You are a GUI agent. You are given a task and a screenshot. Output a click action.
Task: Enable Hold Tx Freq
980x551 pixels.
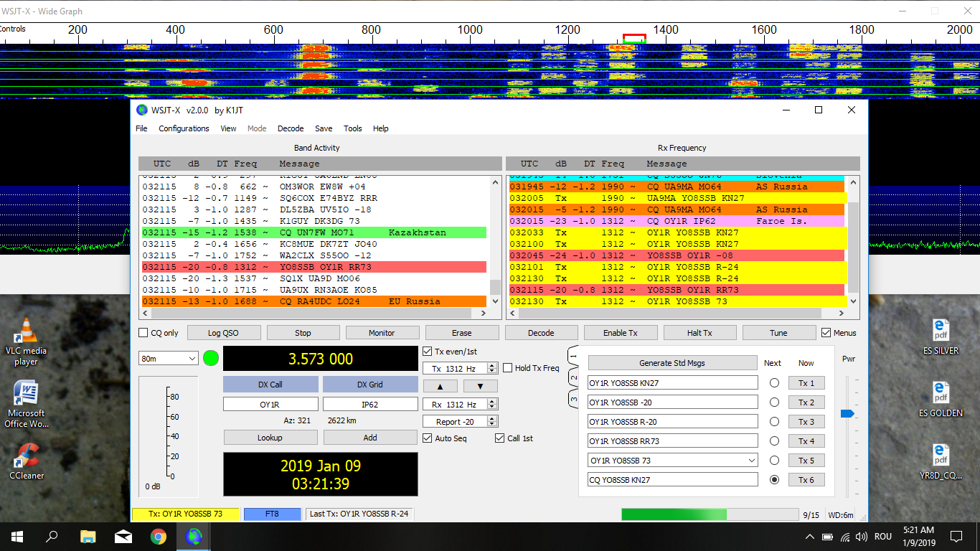508,368
